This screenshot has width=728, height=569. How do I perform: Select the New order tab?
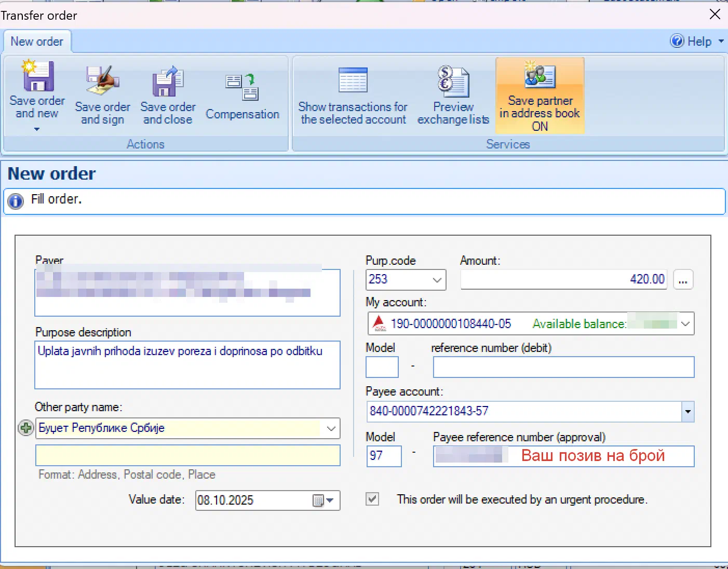click(37, 42)
